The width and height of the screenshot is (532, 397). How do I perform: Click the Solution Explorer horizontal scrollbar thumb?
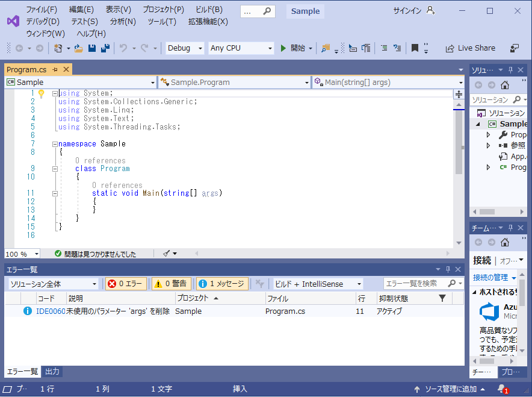pyautogui.click(x=487, y=211)
